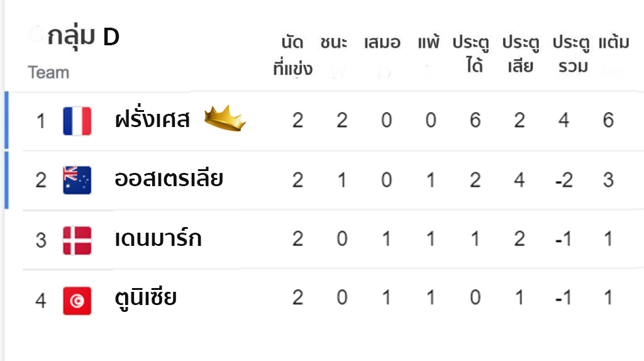Click the Tunisia flag icon

pyautogui.click(x=77, y=301)
